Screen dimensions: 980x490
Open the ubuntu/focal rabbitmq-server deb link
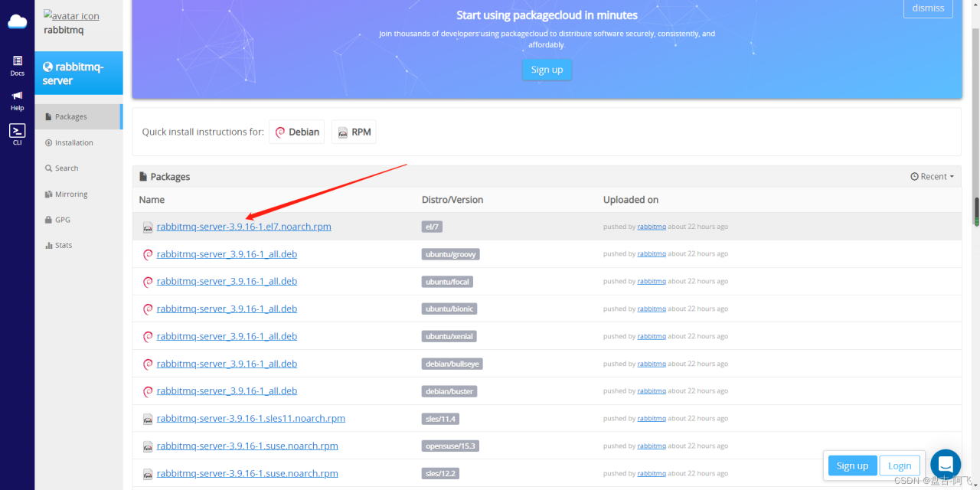(x=227, y=282)
